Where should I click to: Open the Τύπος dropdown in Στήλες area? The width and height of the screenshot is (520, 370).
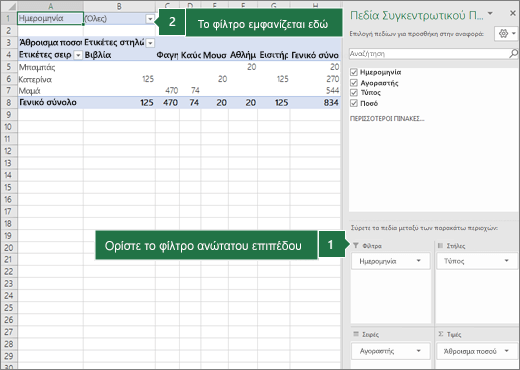507,261
